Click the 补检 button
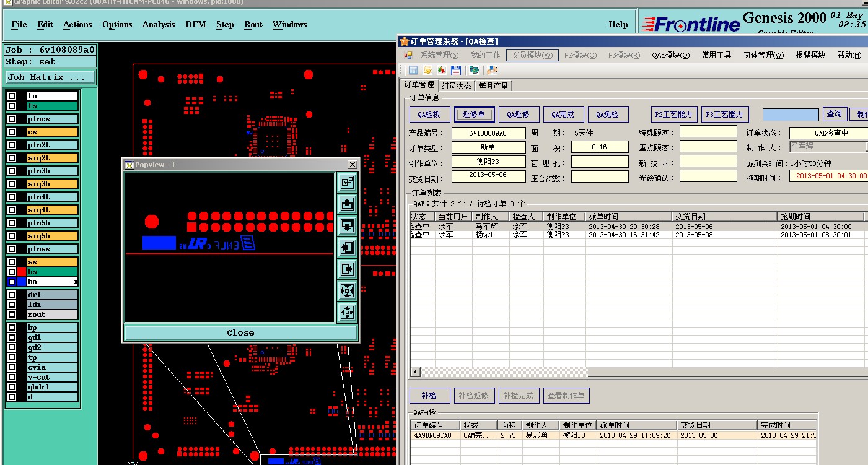 429,396
